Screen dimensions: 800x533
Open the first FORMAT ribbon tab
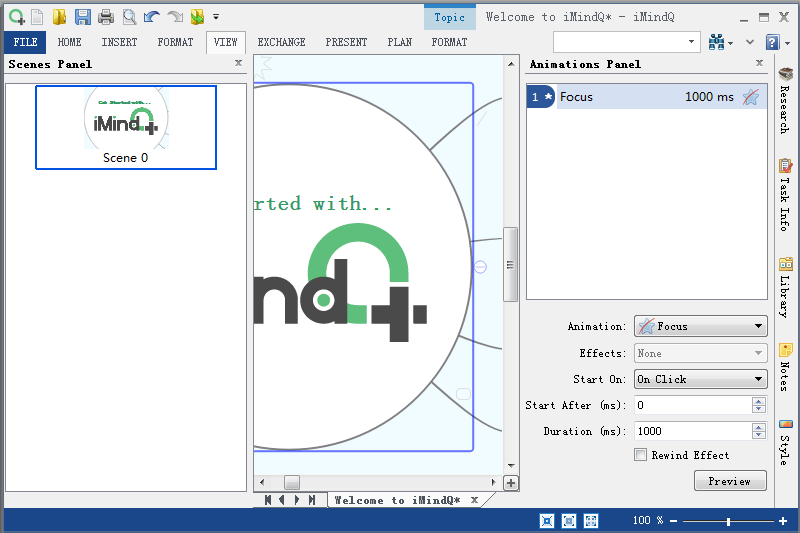175,42
